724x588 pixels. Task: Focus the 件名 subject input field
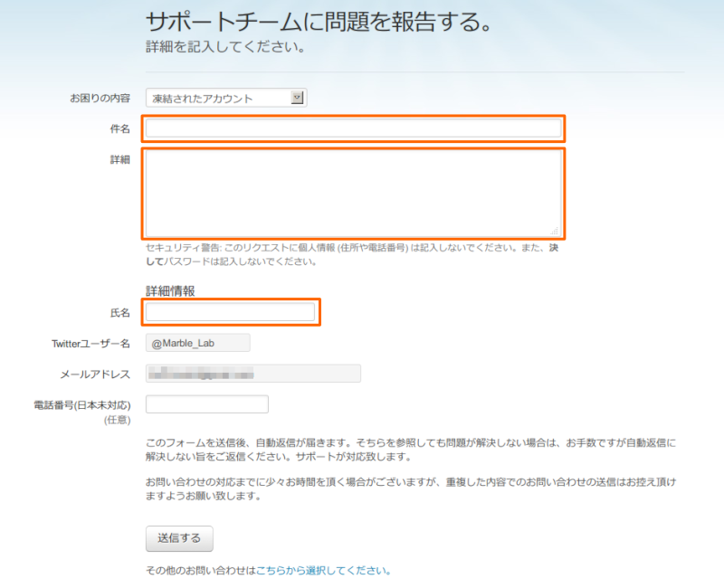[353, 128]
